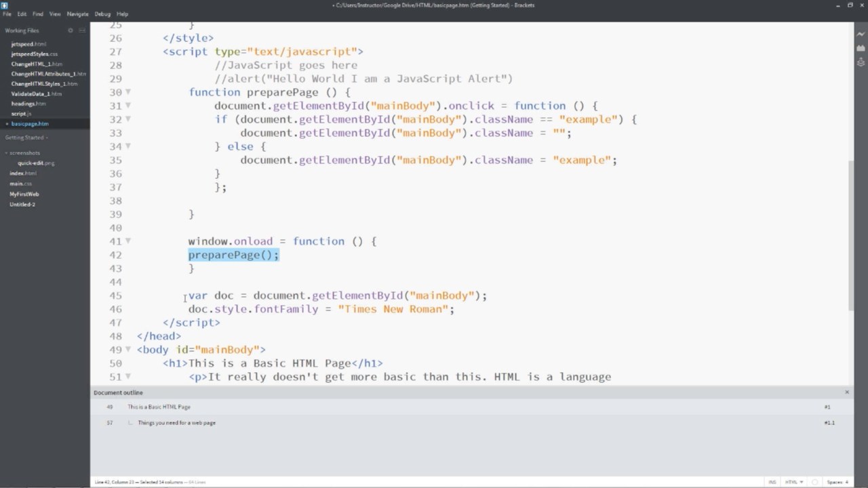This screenshot has width=868, height=488.
Task: Click the vertical editor scrollbar thumb
Action: [x=852, y=235]
